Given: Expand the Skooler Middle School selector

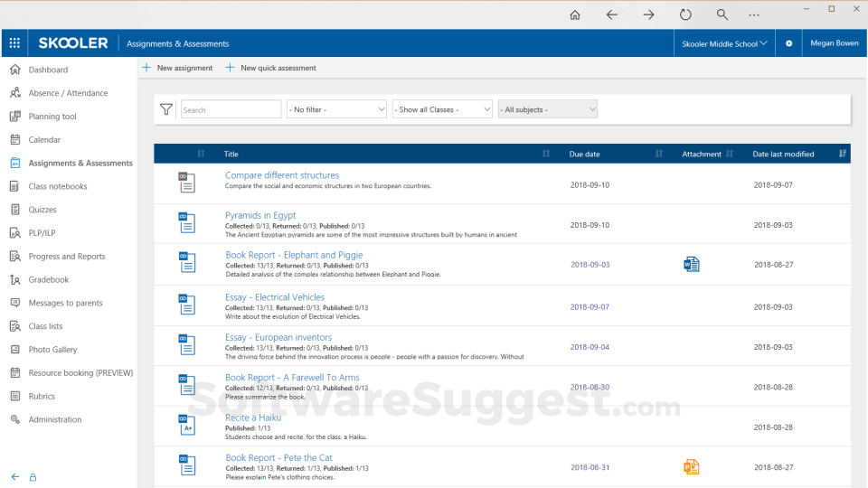Looking at the screenshot, I should pyautogui.click(x=724, y=43).
